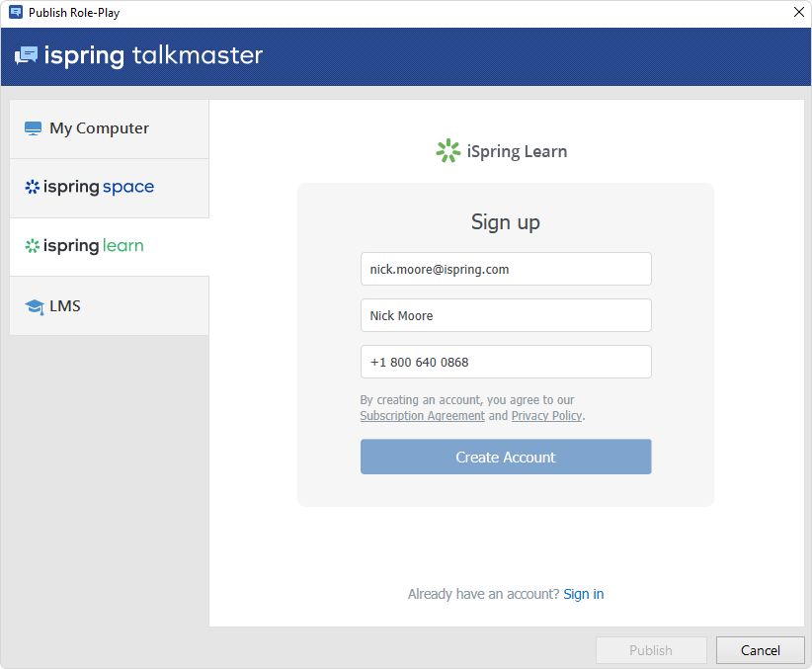Click the Publish Role-Play title bar icon
Screen dimensions: 812x669
click(16, 13)
